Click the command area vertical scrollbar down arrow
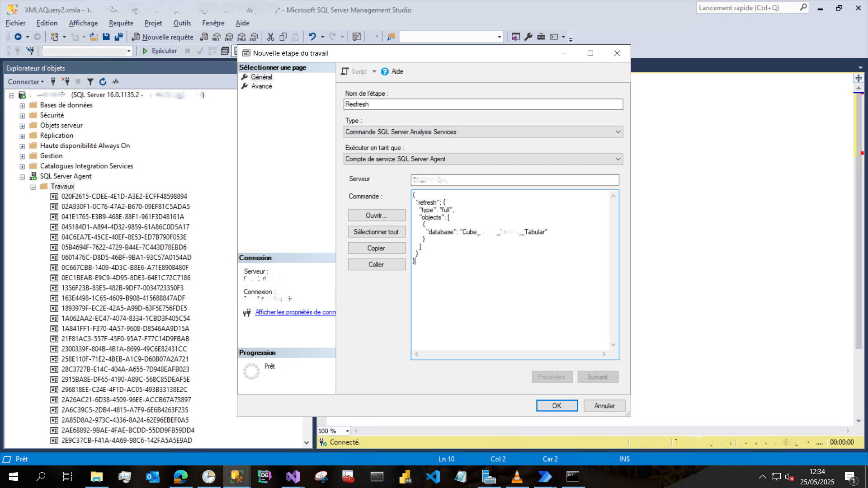 pos(613,345)
